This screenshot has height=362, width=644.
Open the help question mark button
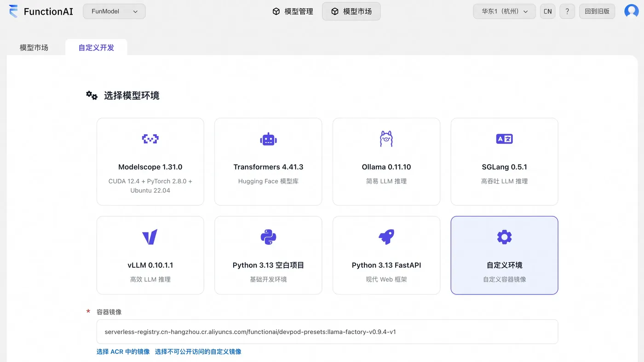pyautogui.click(x=567, y=11)
